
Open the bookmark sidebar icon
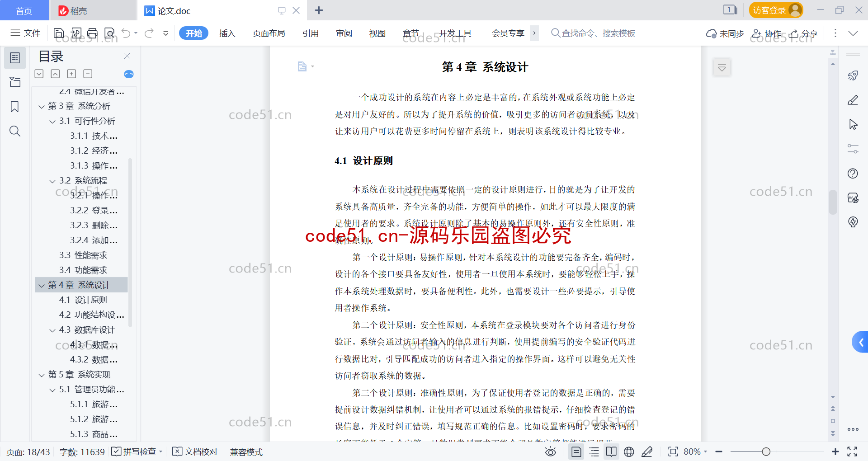(15, 107)
